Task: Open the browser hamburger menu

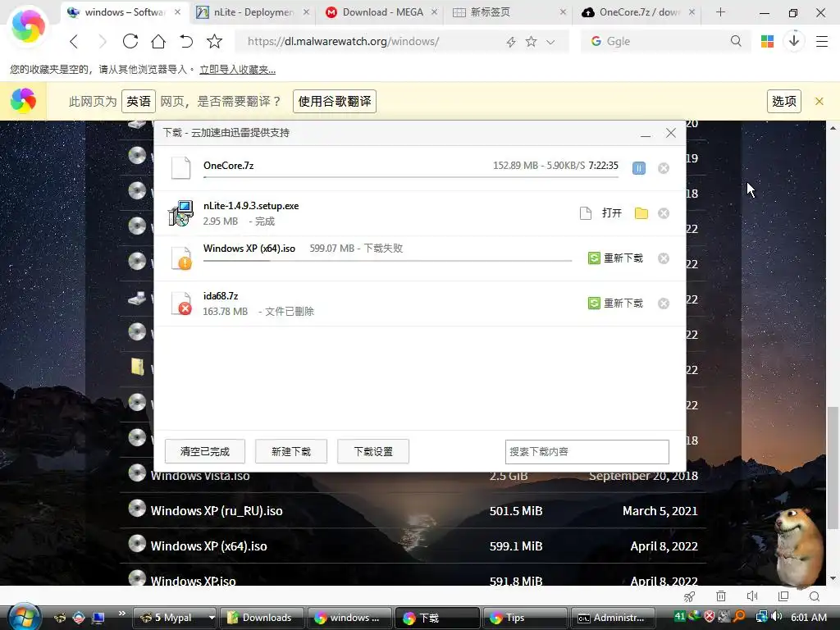Action: pyautogui.click(x=822, y=41)
